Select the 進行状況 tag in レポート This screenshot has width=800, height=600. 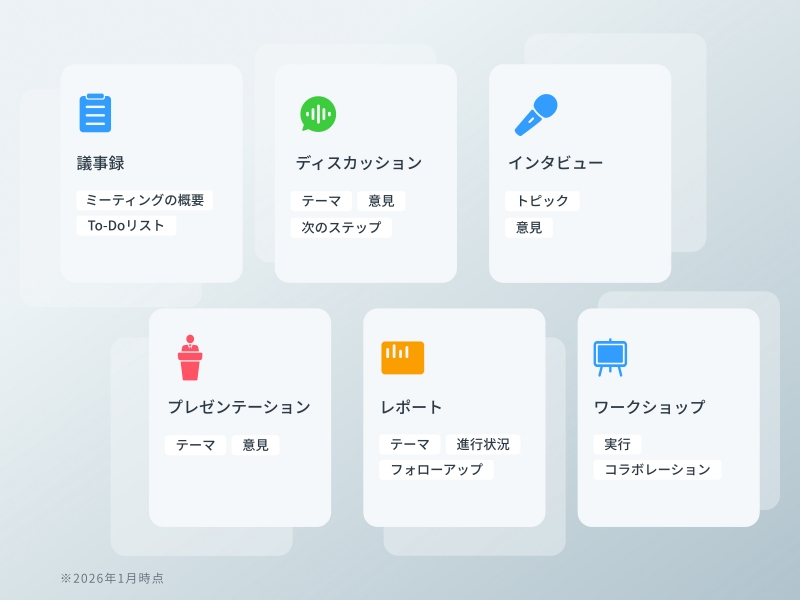click(x=483, y=444)
